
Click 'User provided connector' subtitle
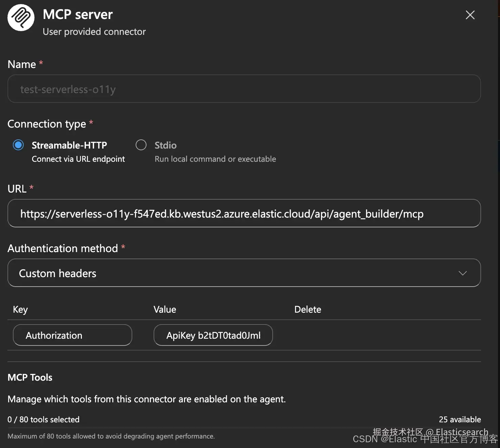pos(94,32)
